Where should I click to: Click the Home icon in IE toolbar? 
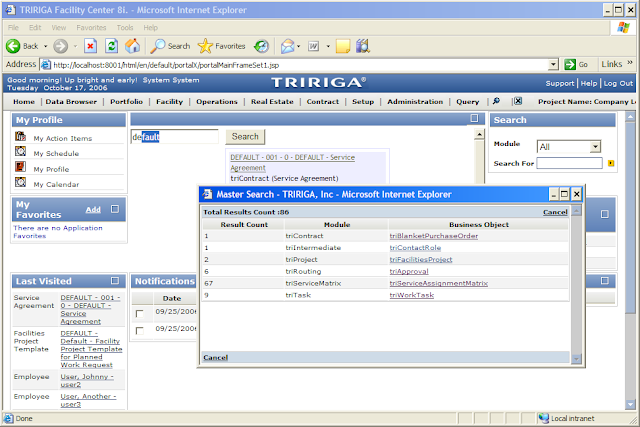(x=132, y=45)
